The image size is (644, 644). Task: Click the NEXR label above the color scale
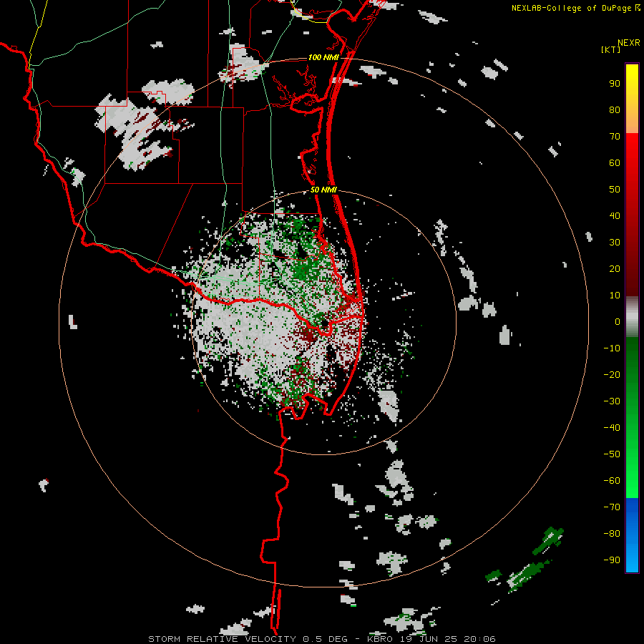629,43
